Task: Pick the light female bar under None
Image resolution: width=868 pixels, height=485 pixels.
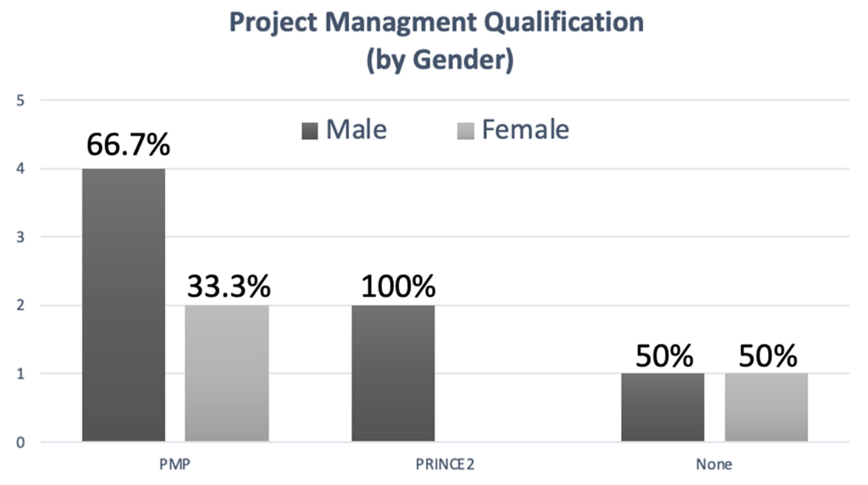Action: pos(766,407)
